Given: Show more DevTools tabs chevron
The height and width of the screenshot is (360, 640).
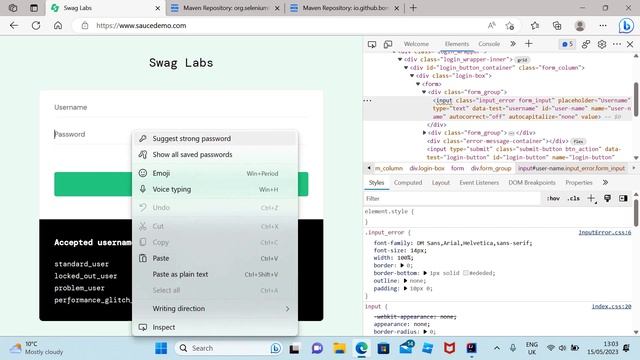Looking at the screenshot, I should [x=513, y=44].
